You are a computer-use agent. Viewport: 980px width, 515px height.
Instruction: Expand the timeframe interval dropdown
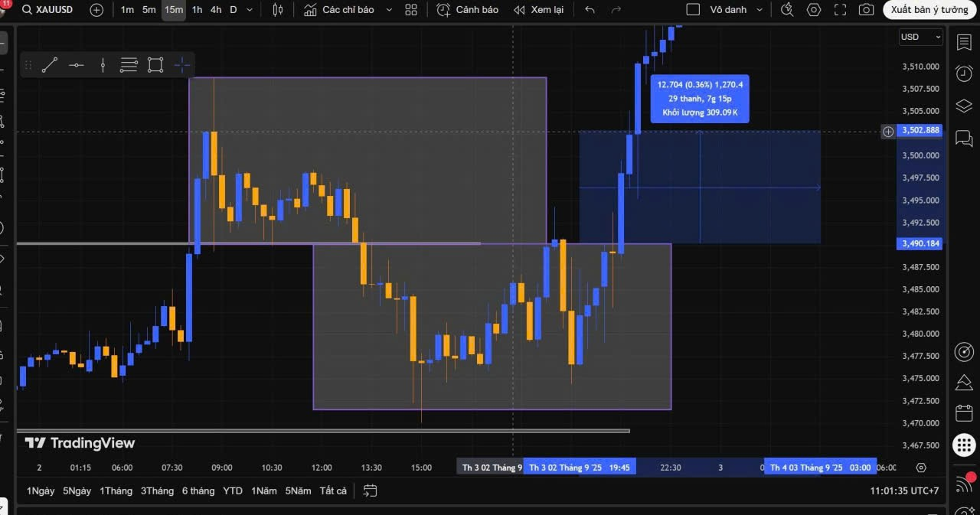tap(250, 10)
